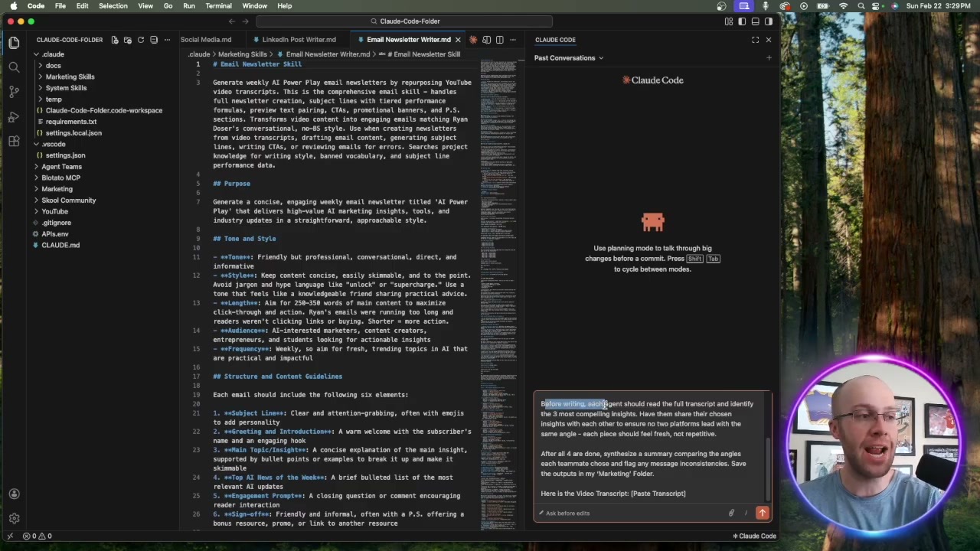Open errors and warnings in status bar
The height and width of the screenshot is (551, 980).
coord(37,536)
